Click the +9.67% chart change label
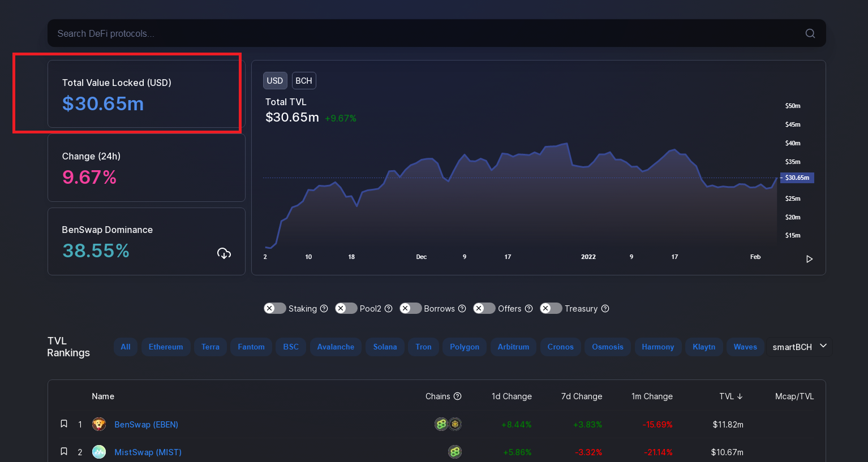Image resolution: width=868 pixels, height=462 pixels. pyautogui.click(x=341, y=118)
